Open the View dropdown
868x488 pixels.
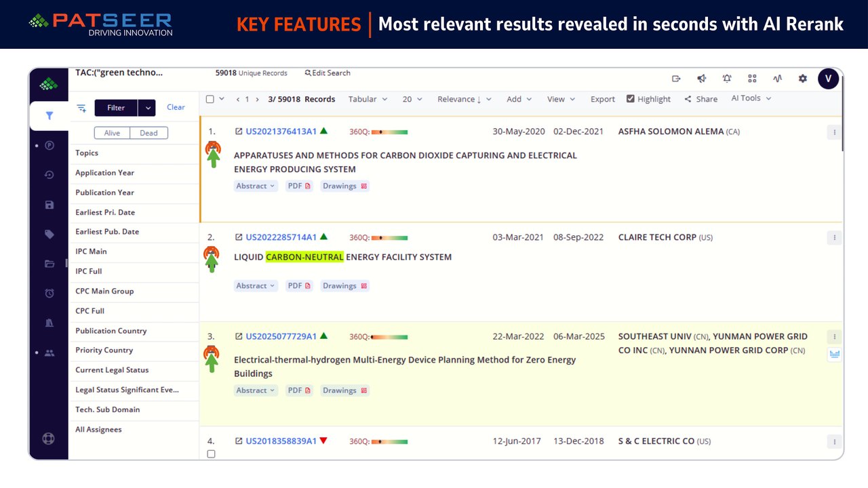(561, 99)
